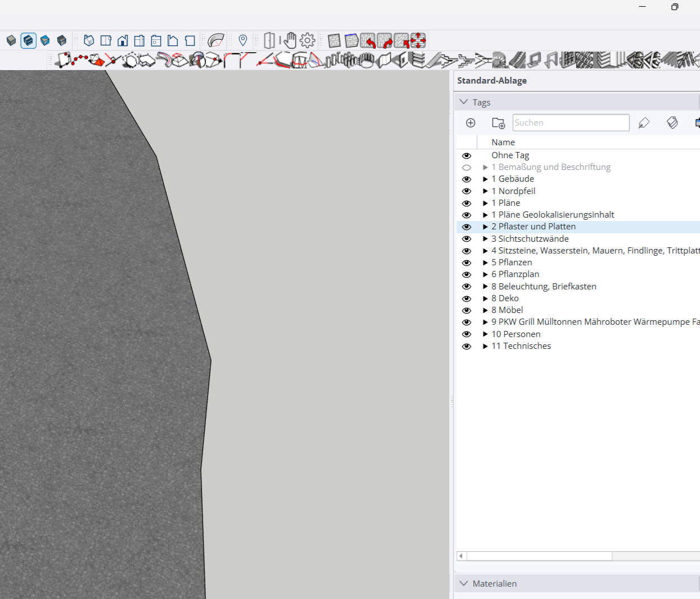Viewport: 700px width, 599px height.
Task: Expand the 2 Pflaster und Platten folder
Action: pos(485,227)
